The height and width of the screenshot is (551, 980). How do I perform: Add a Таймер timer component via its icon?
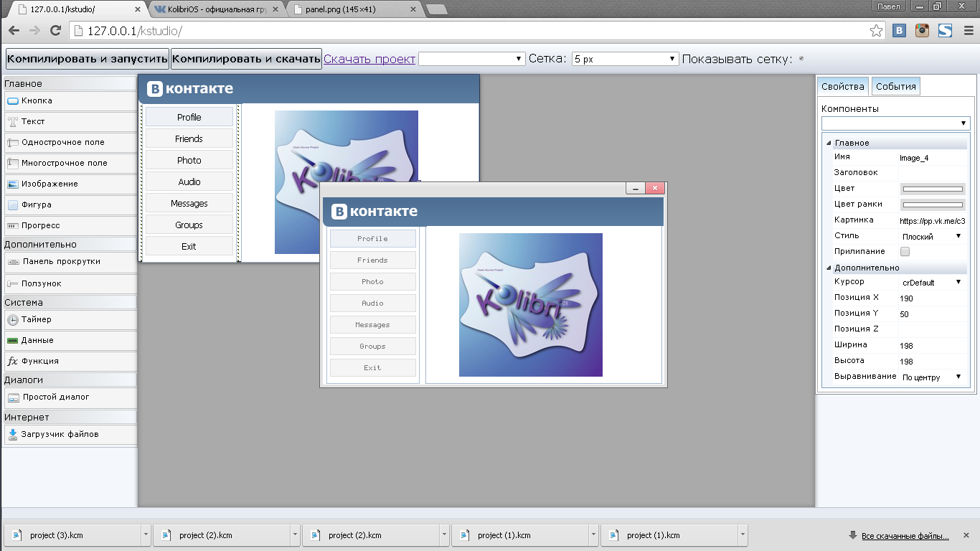tap(13, 320)
